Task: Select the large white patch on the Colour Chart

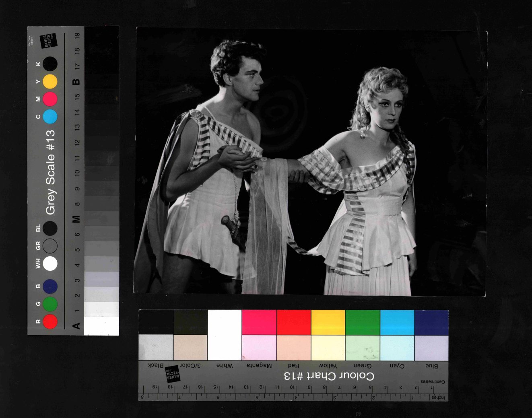Action: (x=225, y=335)
